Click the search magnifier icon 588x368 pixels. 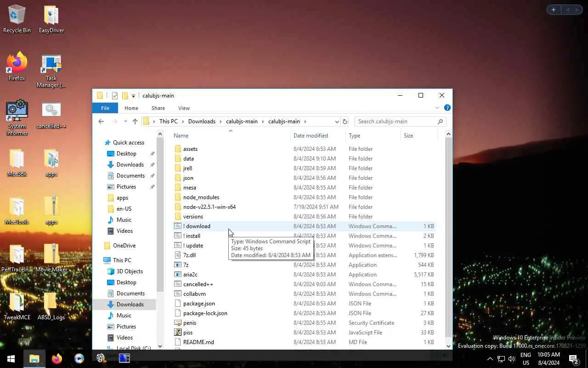coord(440,121)
